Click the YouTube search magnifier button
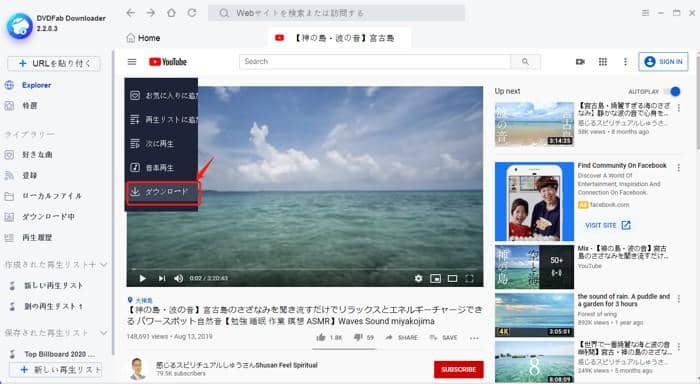 click(x=525, y=62)
